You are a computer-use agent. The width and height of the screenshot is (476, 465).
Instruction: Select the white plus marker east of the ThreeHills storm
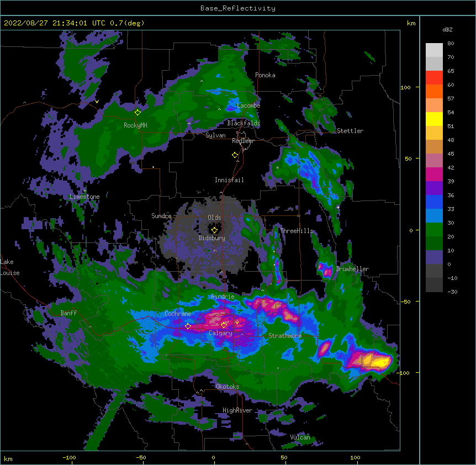click(x=338, y=207)
